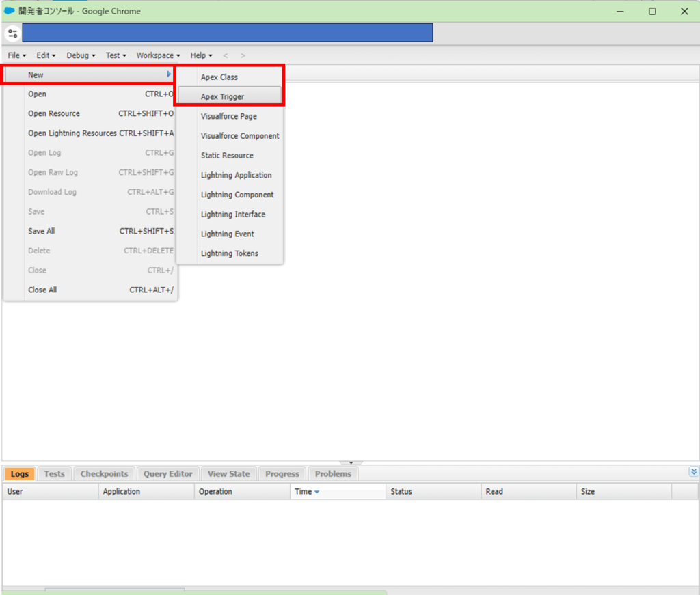Expand the Workspace dropdown menu
The image size is (700, 595).
pos(158,55)
